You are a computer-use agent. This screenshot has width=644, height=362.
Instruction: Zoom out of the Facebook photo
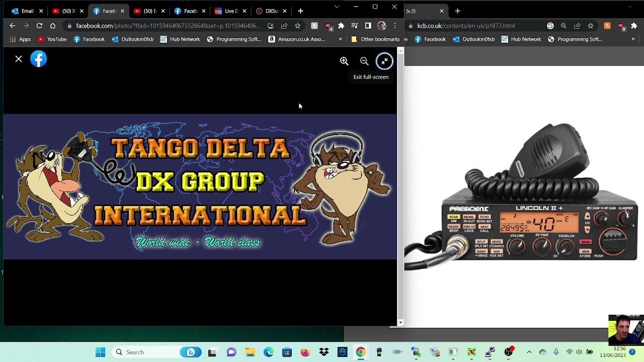pos(364,61)
